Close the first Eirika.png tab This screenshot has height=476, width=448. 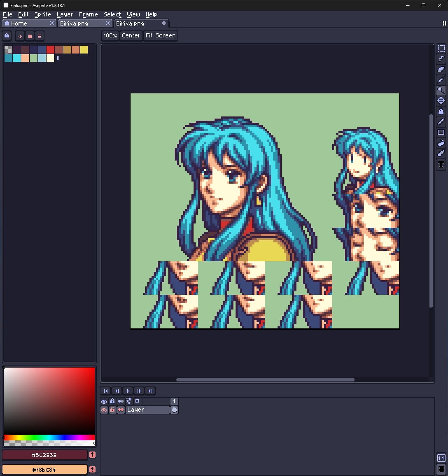pos(108,23)
